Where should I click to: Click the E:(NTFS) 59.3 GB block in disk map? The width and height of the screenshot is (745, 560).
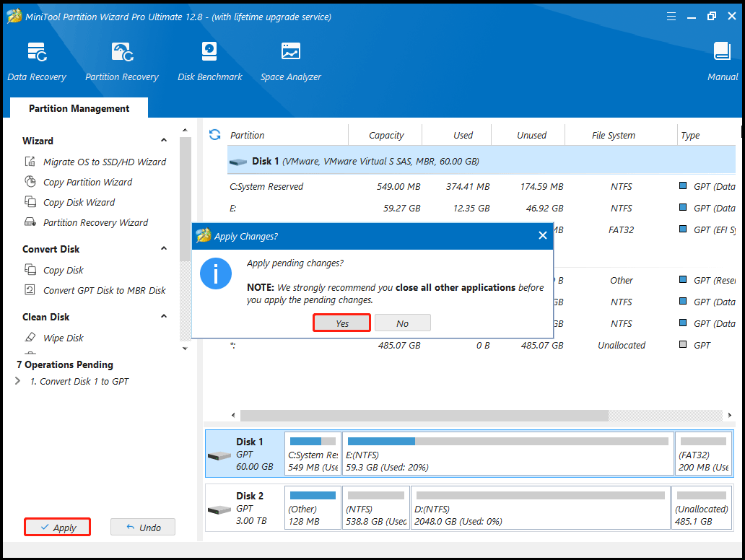click(x=508, y=454)
